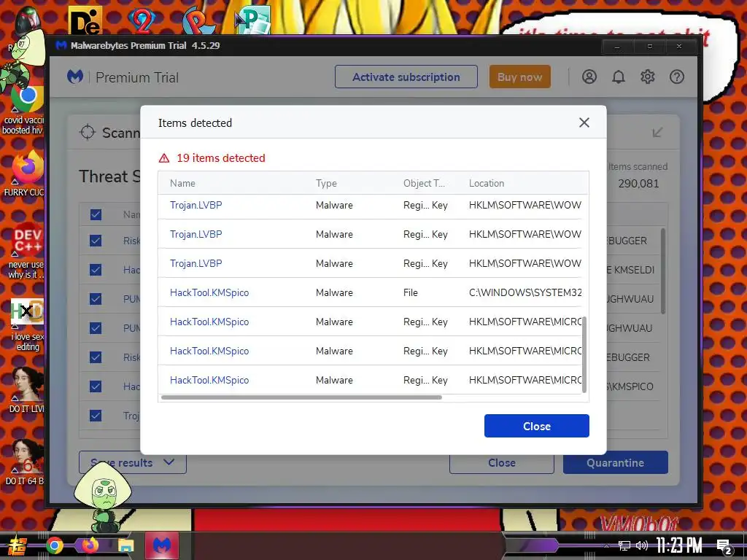
Task: Sort by Object Type column header
Action: [x=424, y=183]
